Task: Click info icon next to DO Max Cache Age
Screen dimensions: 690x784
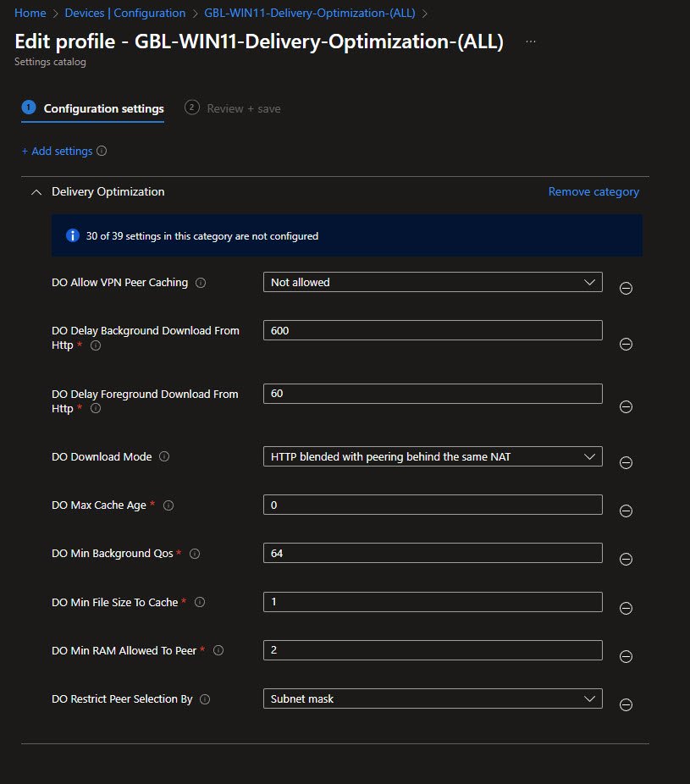Action: coord(168,505)
